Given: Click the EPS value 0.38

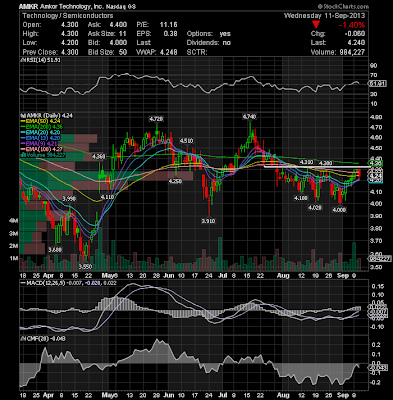Looking at the screenshot, I should 171,34.
